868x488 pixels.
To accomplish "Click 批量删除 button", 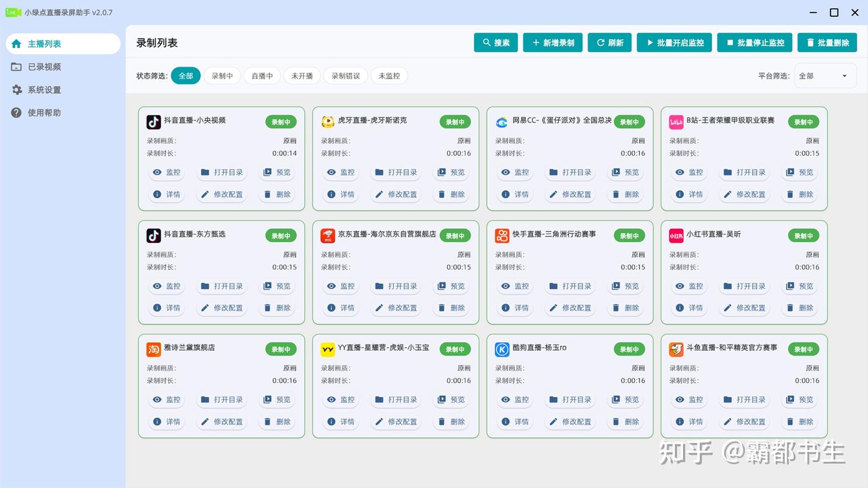I will (827, 43).
